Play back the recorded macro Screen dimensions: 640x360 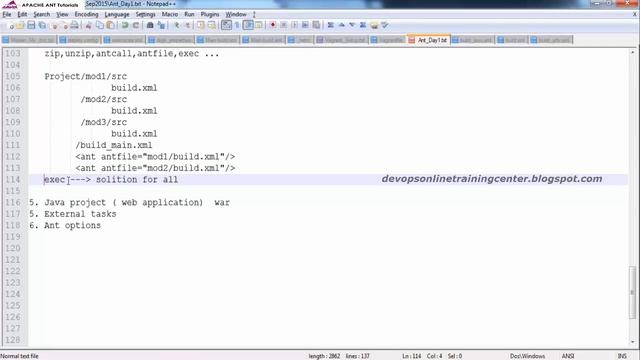click(294, 25)
